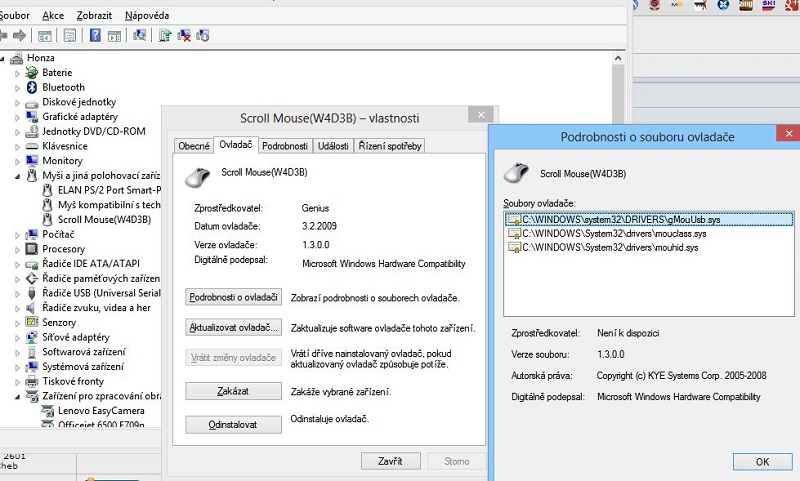The width and height of the screenshot is (800, 481).
Task: Select the Bluetooth icon in device tree
Action: pyautogui.click(x=32, y=88)
